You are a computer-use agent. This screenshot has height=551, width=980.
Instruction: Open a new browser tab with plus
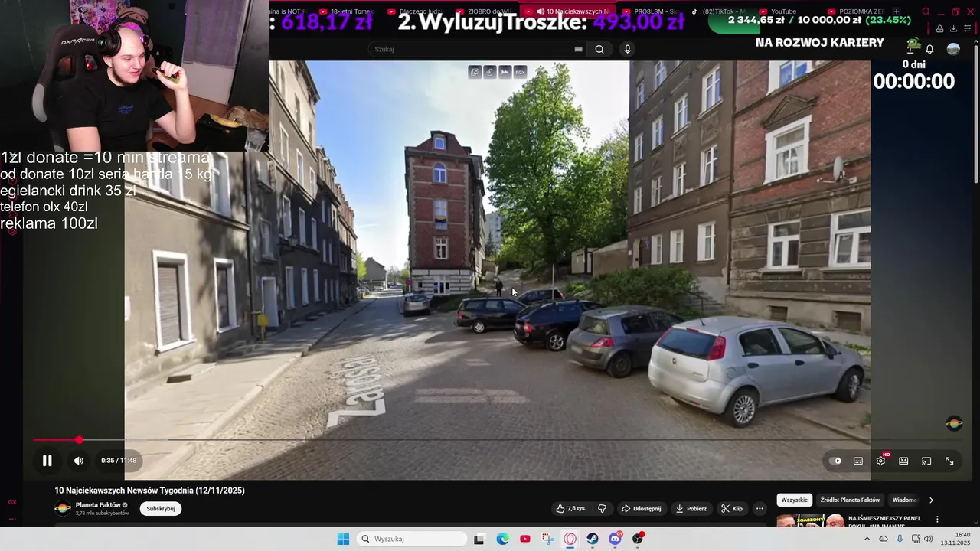pos(897,11)
